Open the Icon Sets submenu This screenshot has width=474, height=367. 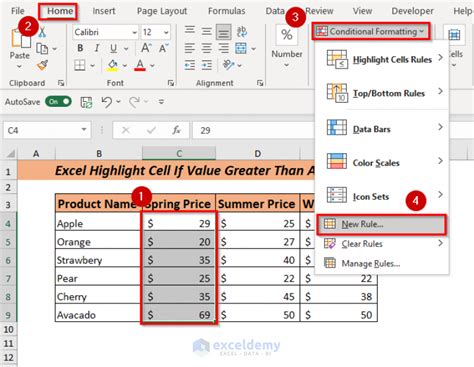pyautogui.click(x=382, y=196)
